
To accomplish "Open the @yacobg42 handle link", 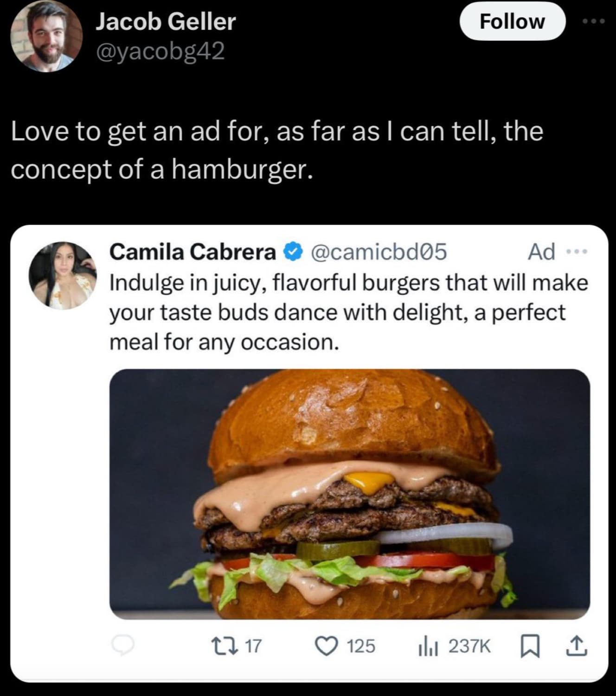I will (x=160, y=51).
